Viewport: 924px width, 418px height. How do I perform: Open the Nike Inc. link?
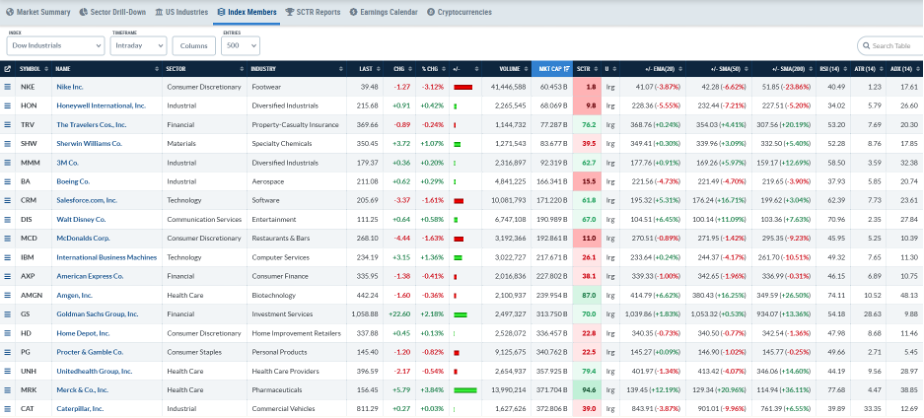click(x=70, y=87)
